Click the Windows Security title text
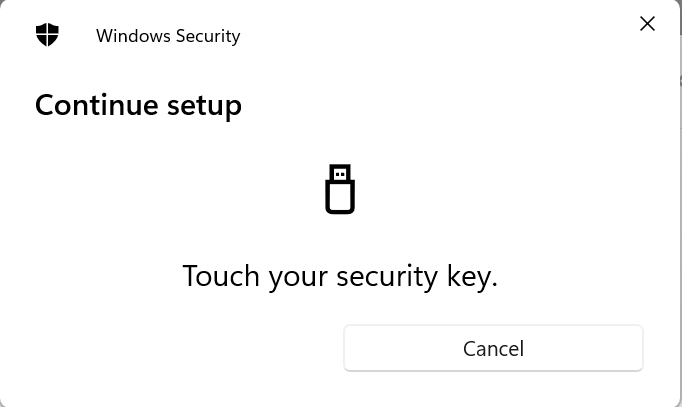The height and width of the screenshot is (407, 682). [168, 36]
